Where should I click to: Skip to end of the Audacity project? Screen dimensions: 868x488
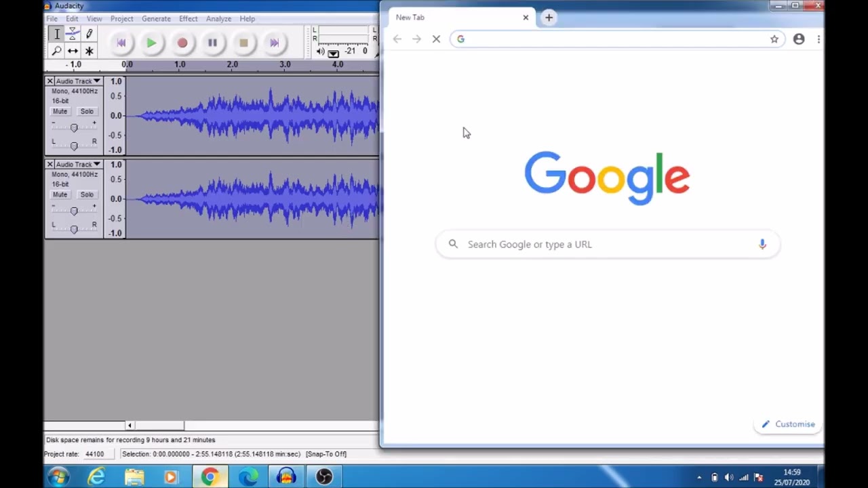(x=274, y=43)
